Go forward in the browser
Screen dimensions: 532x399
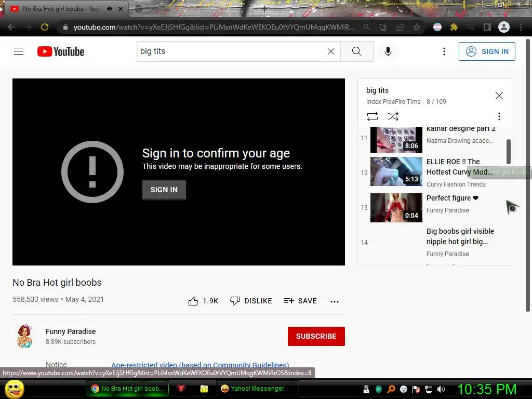coord(28,27)
